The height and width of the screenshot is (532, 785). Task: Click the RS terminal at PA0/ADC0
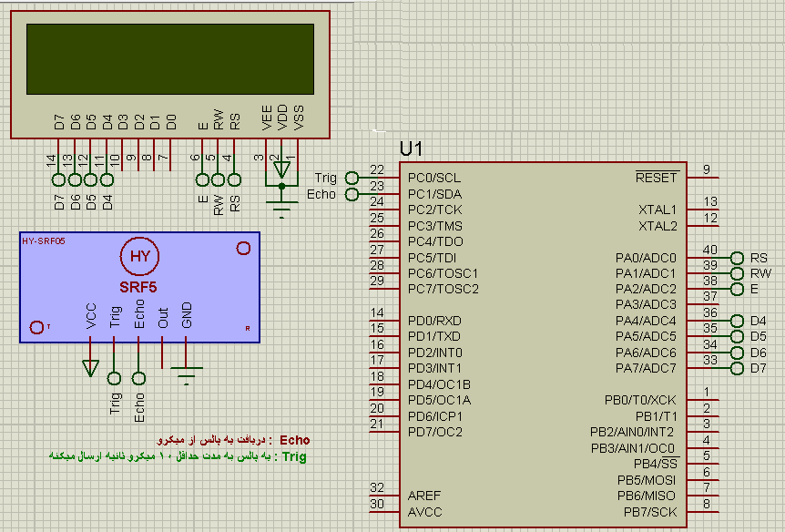click(737, 258)
